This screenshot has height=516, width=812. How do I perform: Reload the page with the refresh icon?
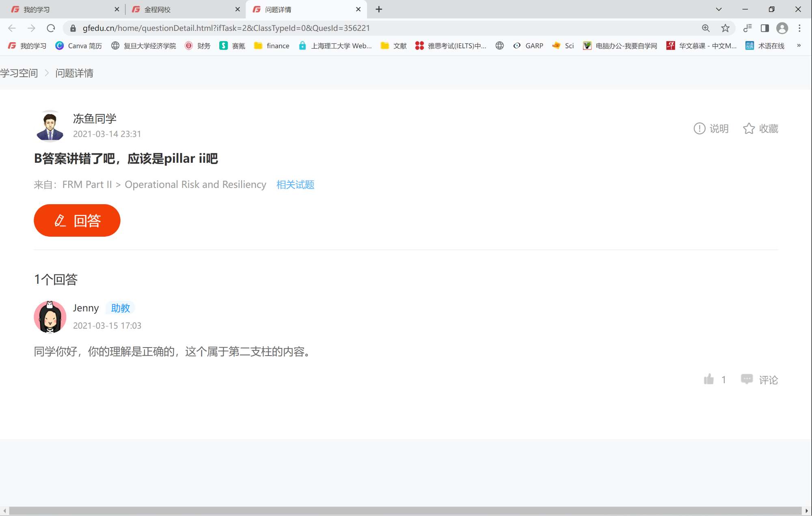pos(51,28)
